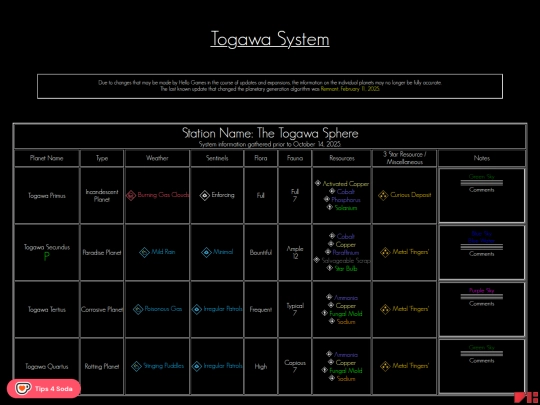Select the Notes column header

481,158
